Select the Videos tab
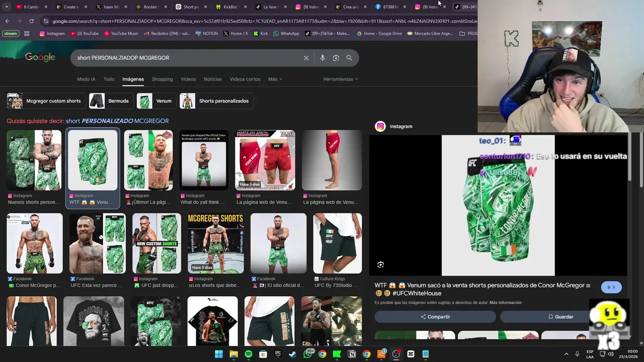 pyautogui.click(x=188, y=79)
